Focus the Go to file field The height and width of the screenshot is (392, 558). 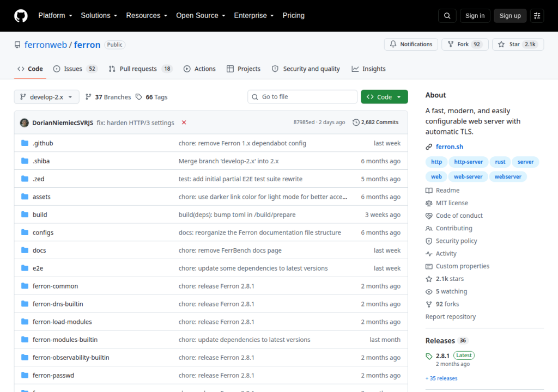pyautogui.click(x=302, y=97)
